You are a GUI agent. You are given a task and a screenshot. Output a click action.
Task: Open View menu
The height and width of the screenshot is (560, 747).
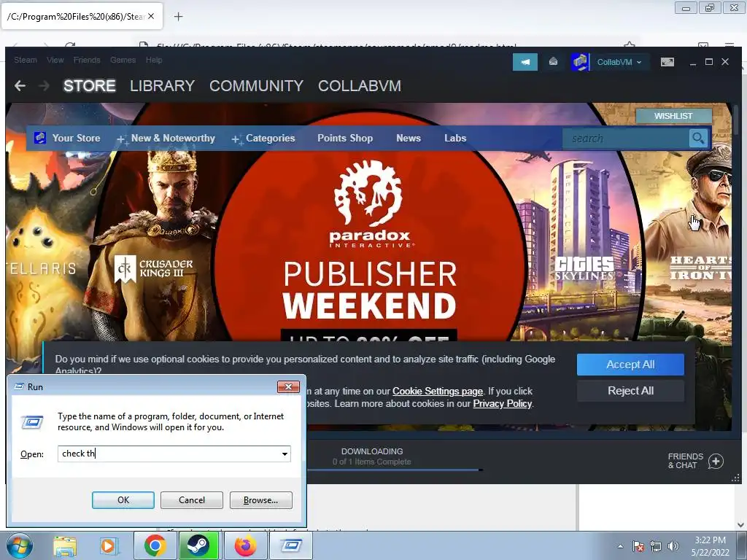point(55,60)
